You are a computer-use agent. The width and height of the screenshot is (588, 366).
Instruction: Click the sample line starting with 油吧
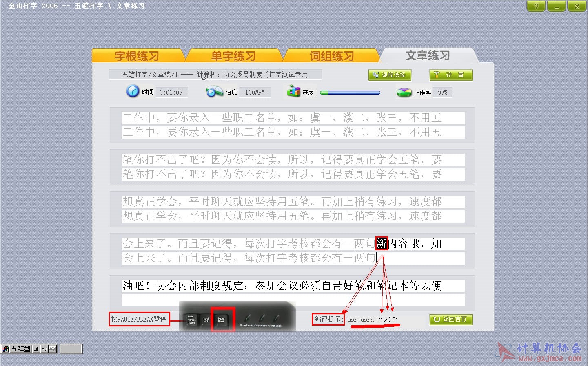[293, 286]
